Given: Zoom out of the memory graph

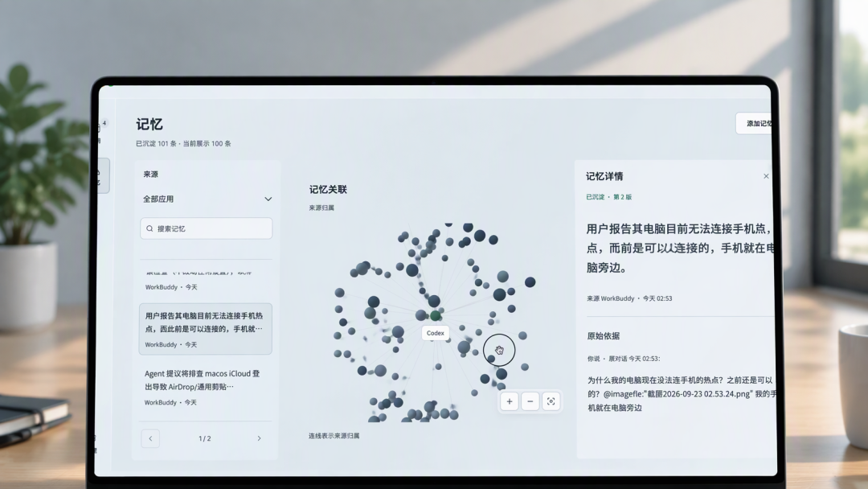Looking at the screenshot, I should (x=530, y=401).
